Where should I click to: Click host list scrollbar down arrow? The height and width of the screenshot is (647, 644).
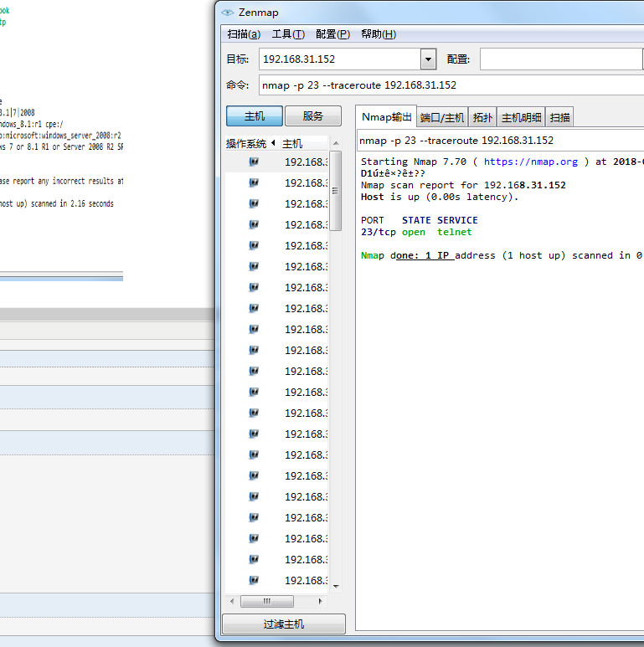pyautogui.click(x=336, y=587)
